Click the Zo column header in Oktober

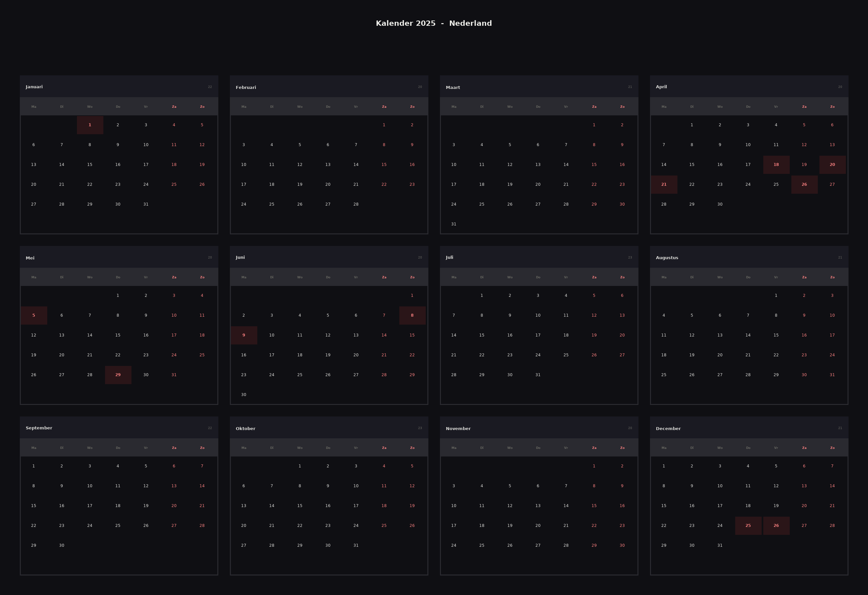[x=412, y=448]
